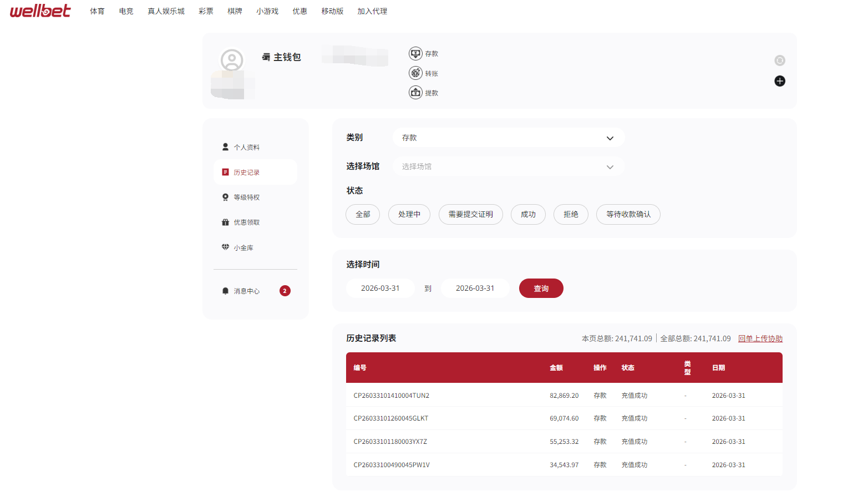Select the 拒绝 status filter

point(570,214)
